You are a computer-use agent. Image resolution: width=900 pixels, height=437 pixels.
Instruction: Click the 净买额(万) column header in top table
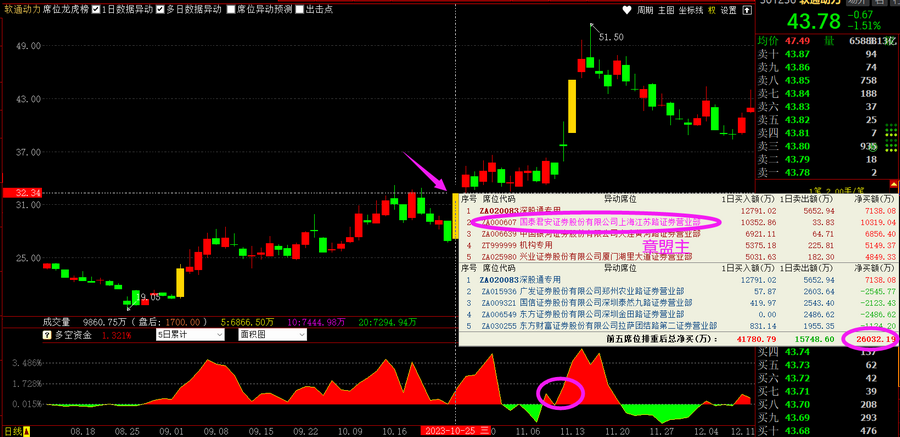(x=874, y=199)
